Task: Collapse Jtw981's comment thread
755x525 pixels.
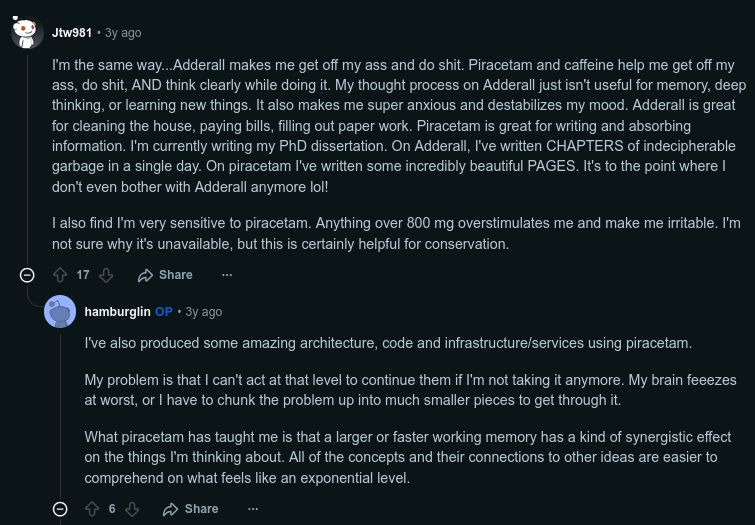Action: tap(27, 275)
